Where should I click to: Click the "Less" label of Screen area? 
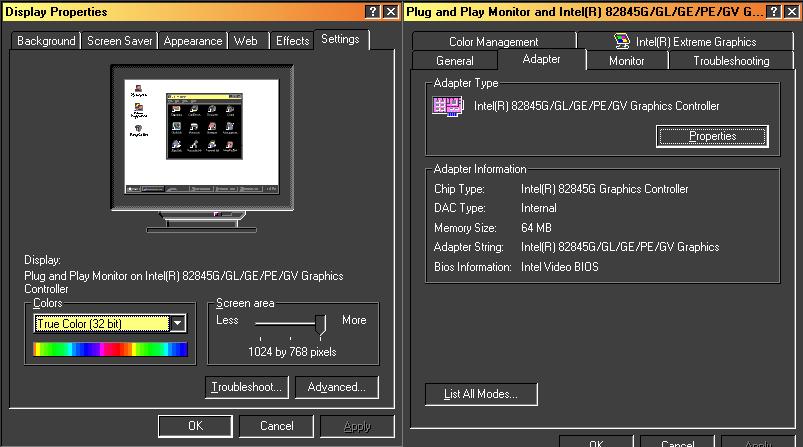227,320
